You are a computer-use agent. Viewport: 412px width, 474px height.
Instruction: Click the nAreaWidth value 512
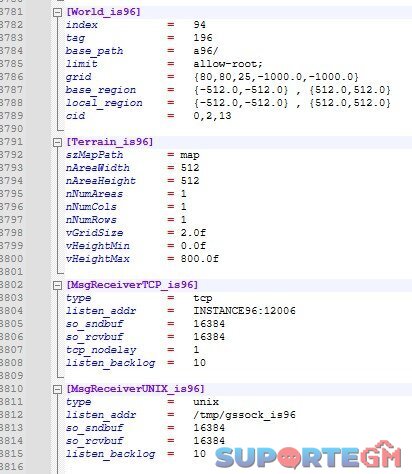(x=190, y=168)
